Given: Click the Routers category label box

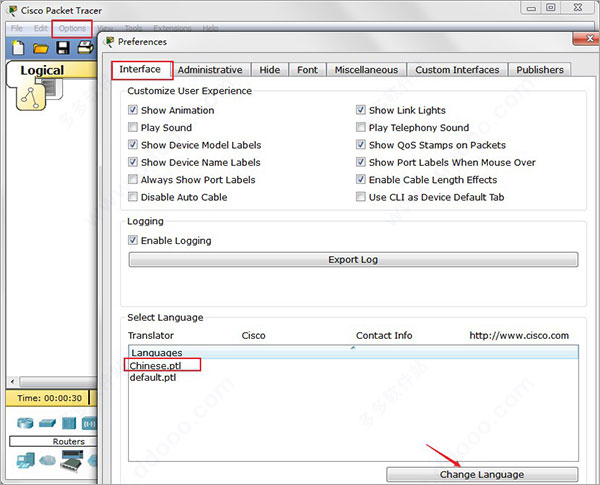Looking at the screenshot, I should pyautogui.click(x=53, y=441).
